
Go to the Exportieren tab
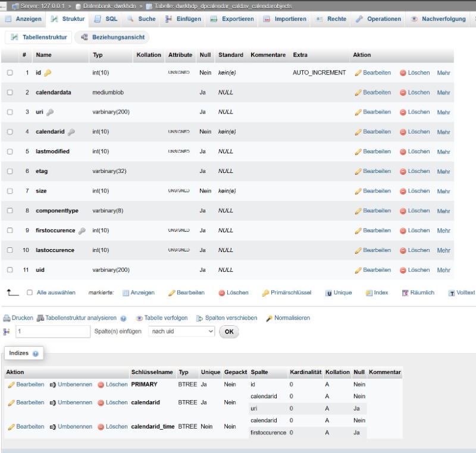[232, 19]
